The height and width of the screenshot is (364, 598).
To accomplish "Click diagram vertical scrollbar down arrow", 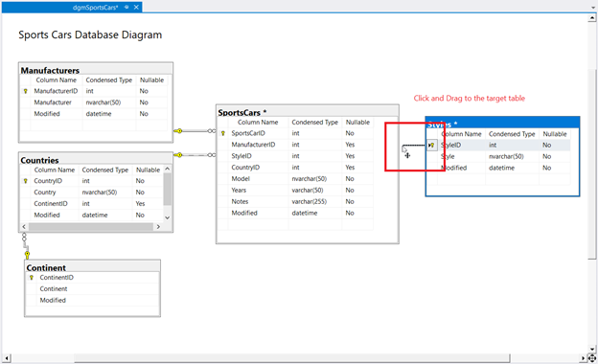I will [x=592, y=349].
